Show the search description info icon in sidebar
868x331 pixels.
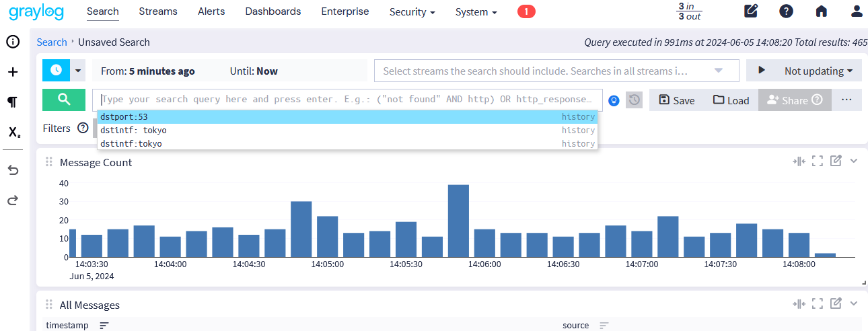click(12, 42)
